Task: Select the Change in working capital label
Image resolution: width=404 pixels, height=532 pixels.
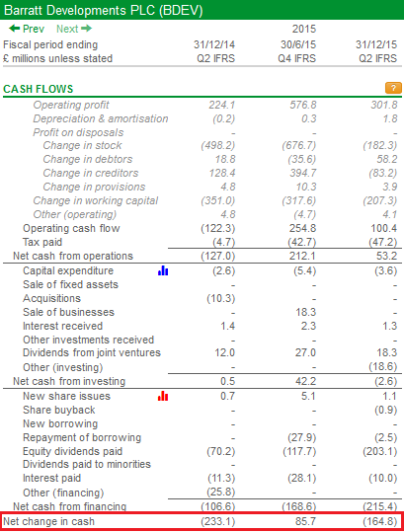Action: coord(96,201)
